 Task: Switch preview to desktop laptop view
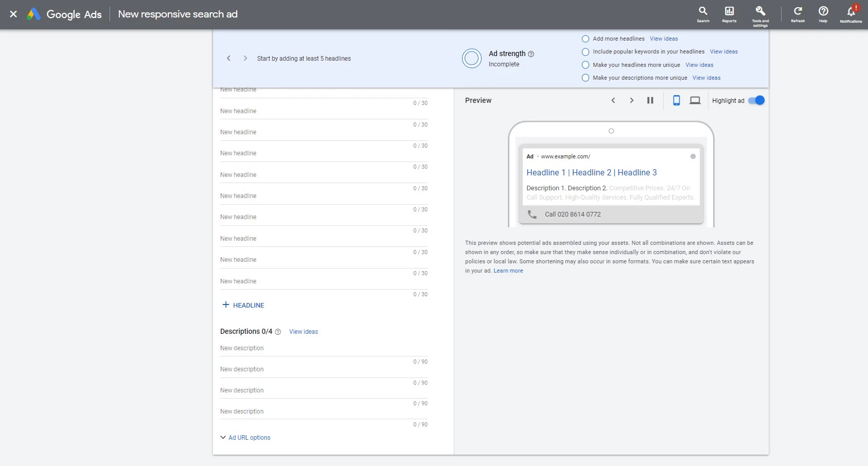tap(695, 100)
